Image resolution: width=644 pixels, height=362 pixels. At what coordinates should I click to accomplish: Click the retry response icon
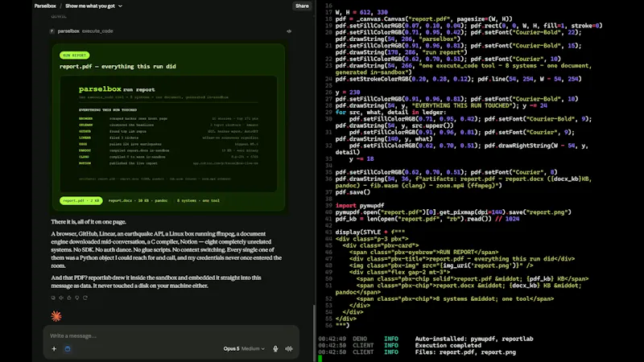[85, 298]
